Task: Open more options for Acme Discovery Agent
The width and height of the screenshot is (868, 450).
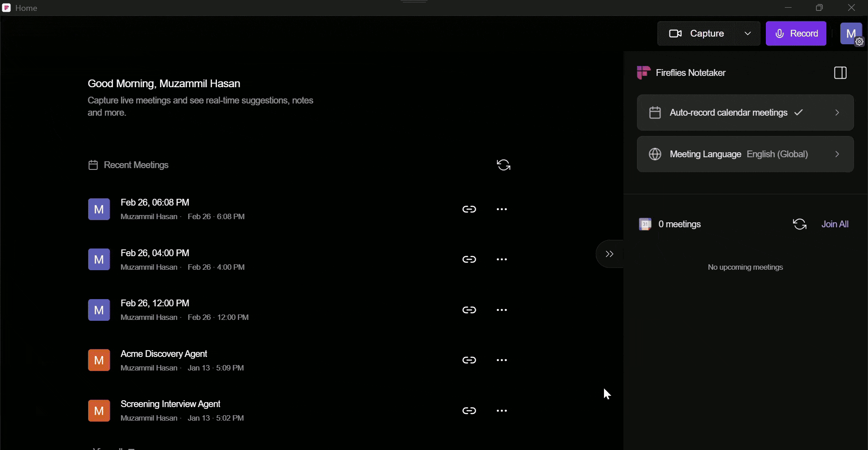Action: (501, 360)
